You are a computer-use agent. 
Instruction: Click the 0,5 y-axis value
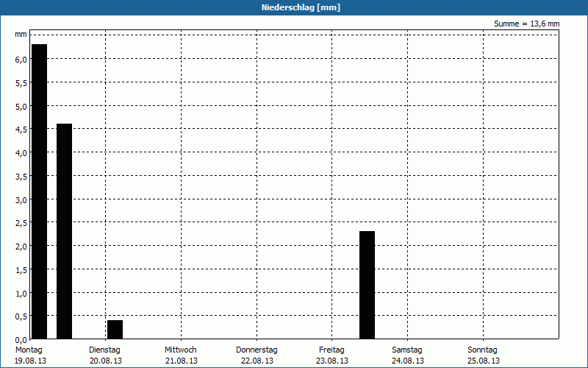[21, 316]
